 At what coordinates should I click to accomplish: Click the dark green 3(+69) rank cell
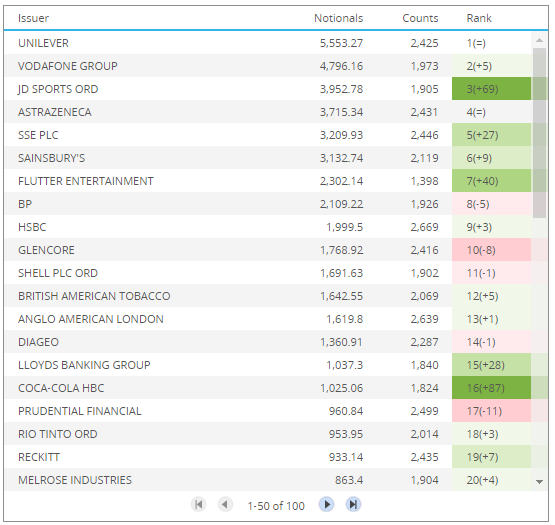pyautogui.click(x=491, y=89)
